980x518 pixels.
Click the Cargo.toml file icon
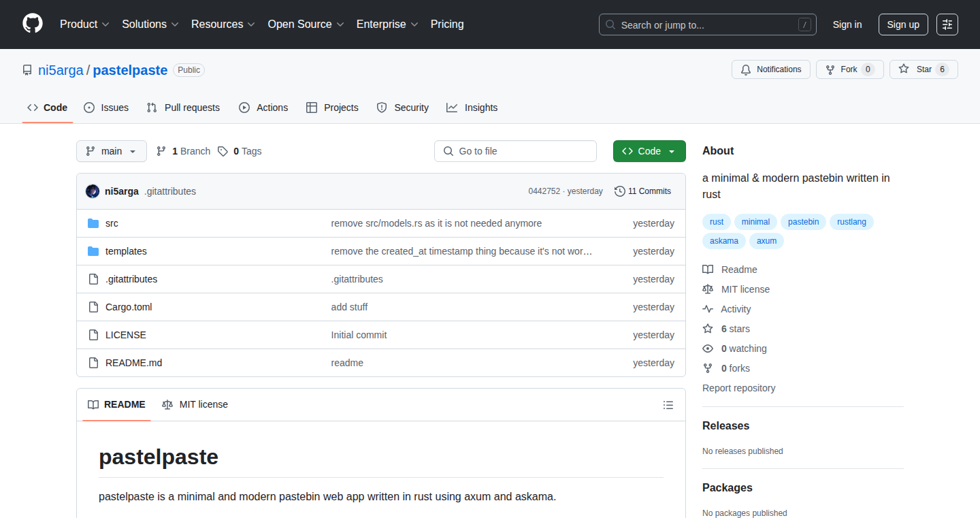coord(93,307)
